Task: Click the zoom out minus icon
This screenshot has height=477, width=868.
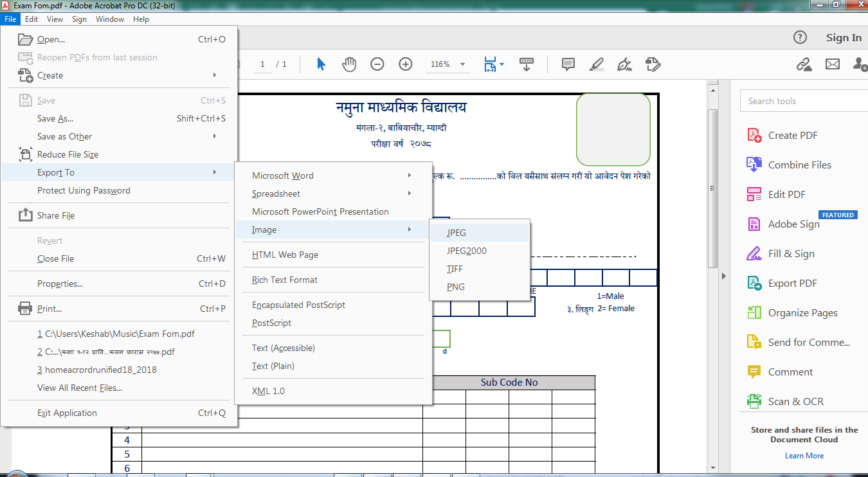Action: coord(377,64)
